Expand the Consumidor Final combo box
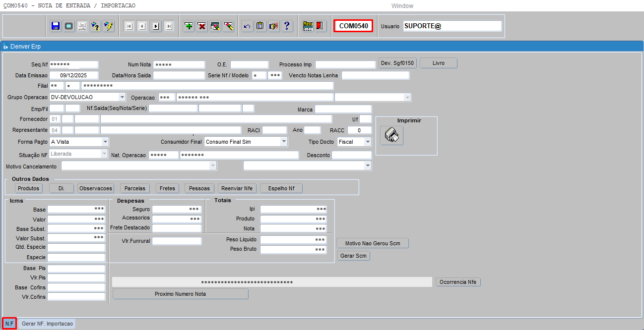 click(284, 142)
